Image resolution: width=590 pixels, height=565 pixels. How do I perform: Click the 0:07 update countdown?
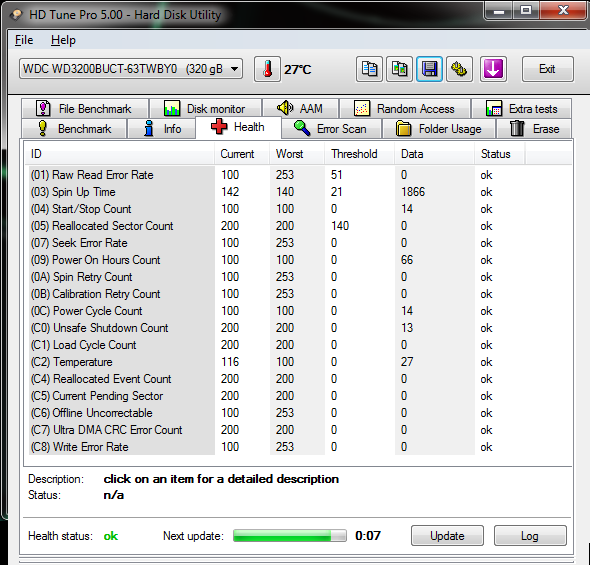(x=368, y=536)
